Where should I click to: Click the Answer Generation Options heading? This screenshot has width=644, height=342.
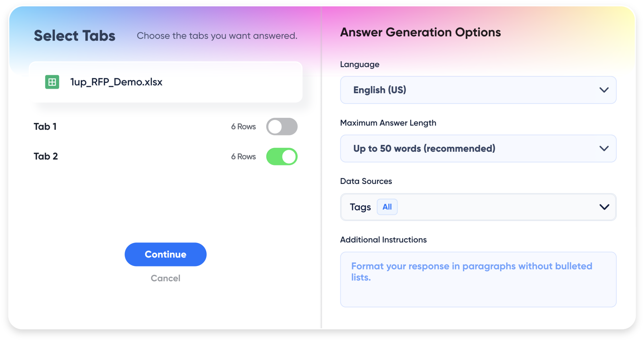point(420,32)
